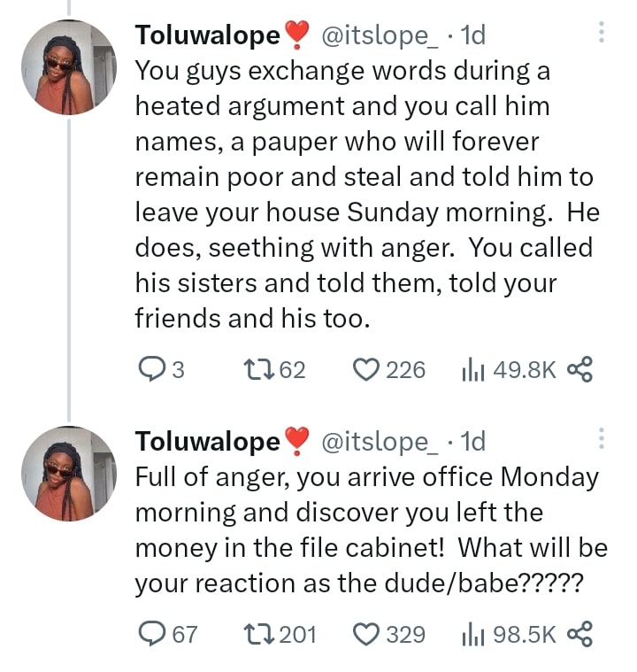Image resolution: width=637 pixels, height=672 pixels.
Task: Click @itslope_ handle on second tweet
Action: coord(379,441)
